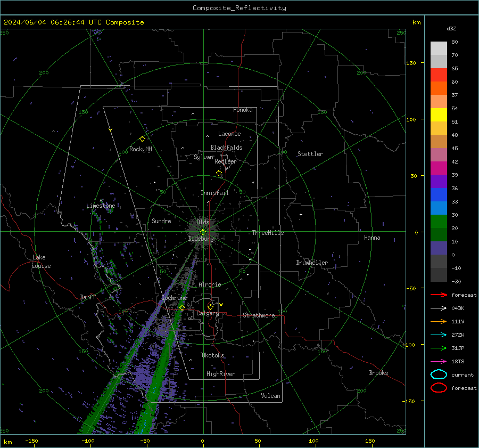Click the magenta 42 dBZ color swatch
479x448 pixels.
439,168
